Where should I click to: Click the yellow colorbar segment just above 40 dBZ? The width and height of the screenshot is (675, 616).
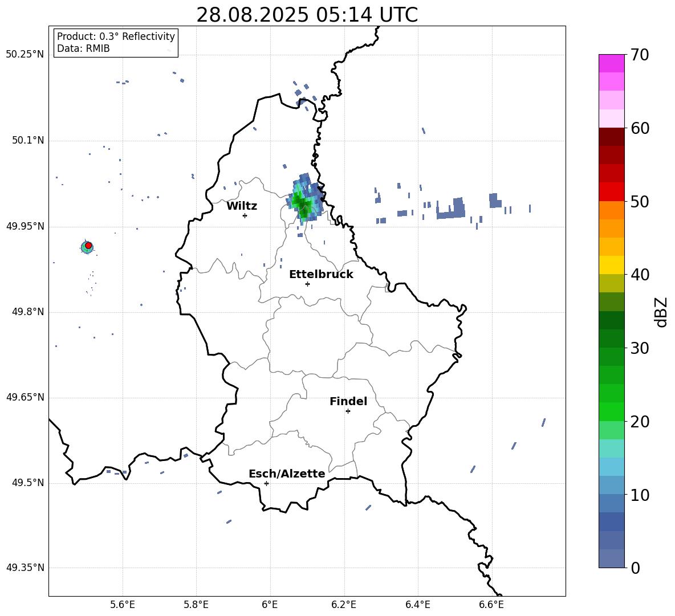coord(611,265)
